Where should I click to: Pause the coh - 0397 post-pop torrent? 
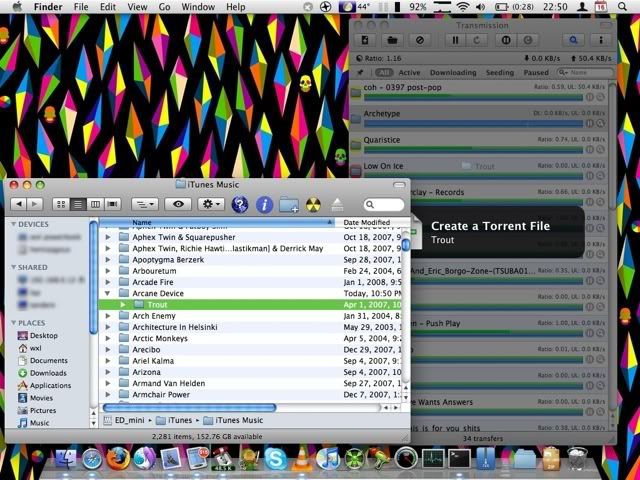(590, 98)
